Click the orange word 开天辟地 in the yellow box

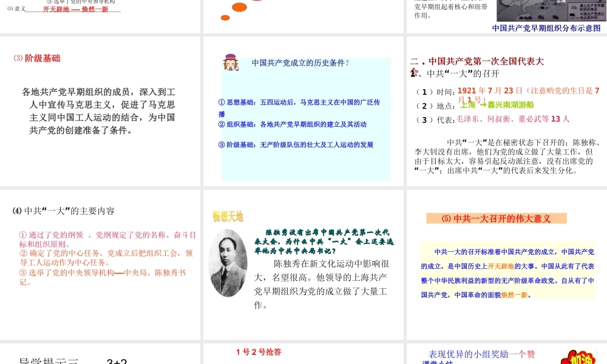pyautogui.click(x=501, y=266)
